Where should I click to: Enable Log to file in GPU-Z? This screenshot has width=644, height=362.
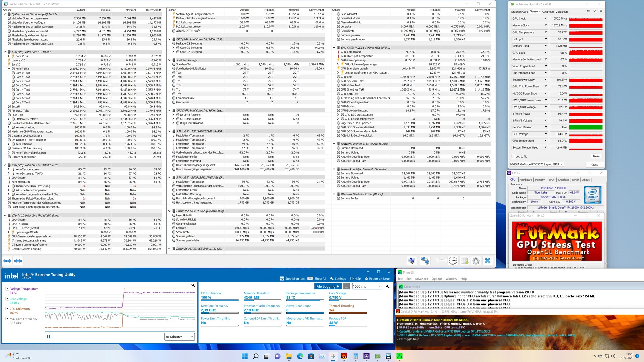click(513, 156)
